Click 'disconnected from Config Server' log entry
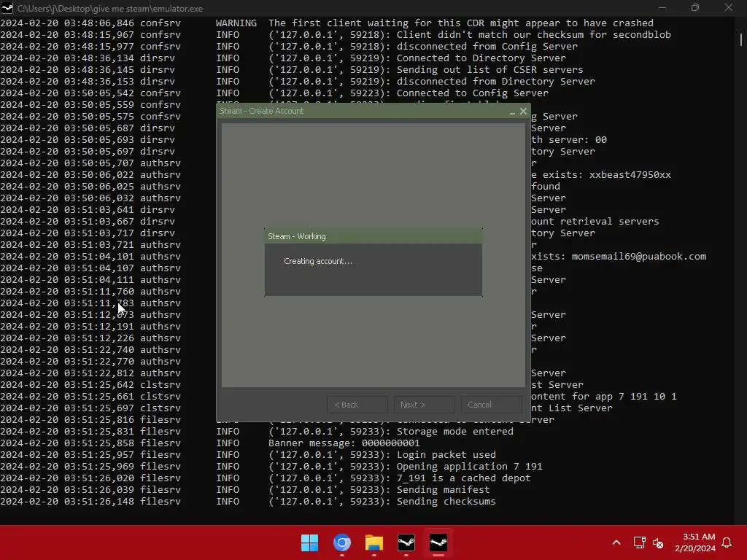This screenshot has height=560, width=747. 487,46
